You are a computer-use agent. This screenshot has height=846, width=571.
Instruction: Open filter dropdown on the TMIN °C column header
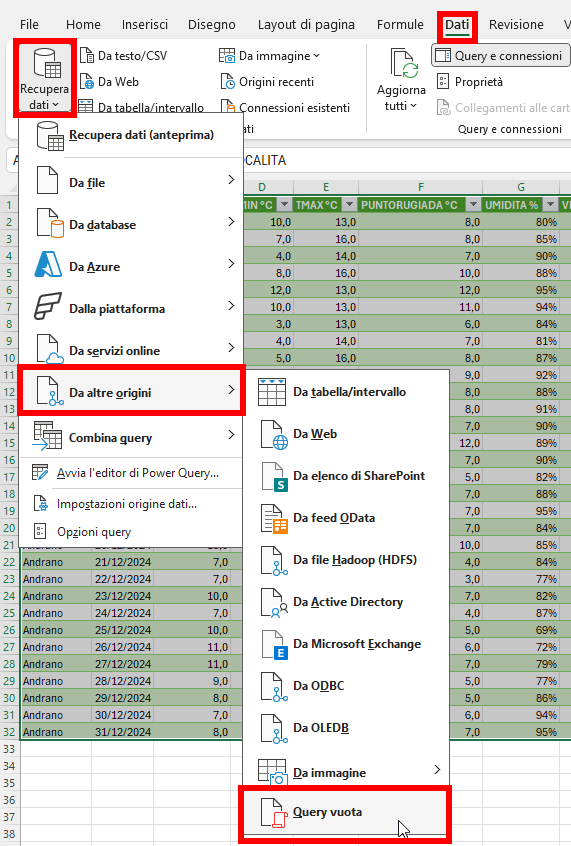pyautogui.click(x=284, y=205)
